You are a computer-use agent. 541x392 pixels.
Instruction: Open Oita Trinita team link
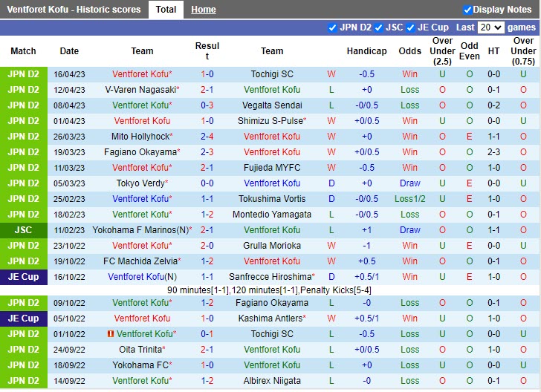pyautogui.click(x=140, y=350)
